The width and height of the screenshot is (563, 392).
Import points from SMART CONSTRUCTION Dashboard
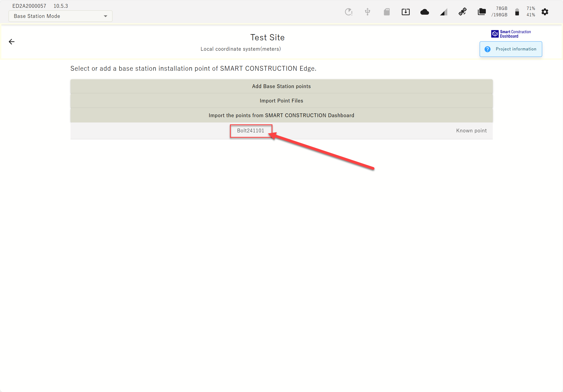tap(281, 115)
